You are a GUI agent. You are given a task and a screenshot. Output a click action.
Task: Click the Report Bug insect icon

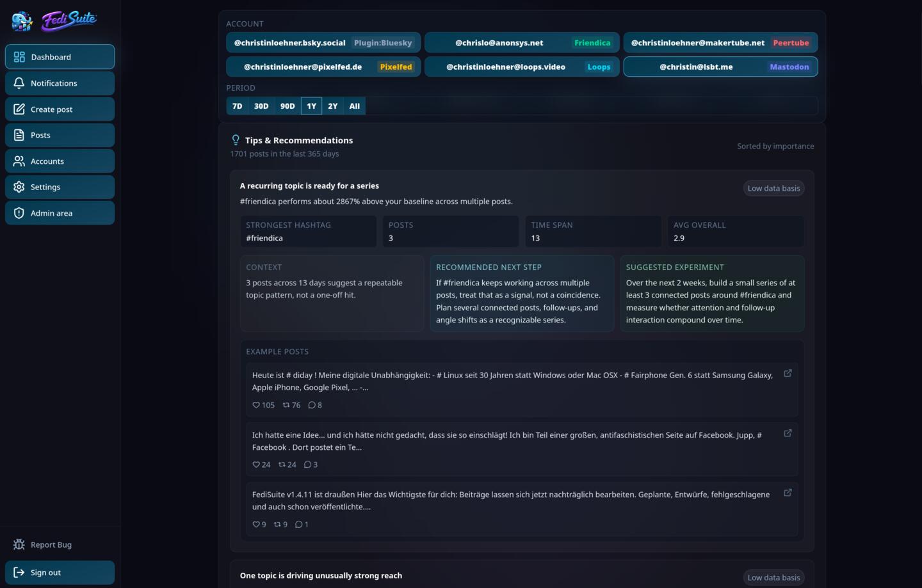click(19, 544)
